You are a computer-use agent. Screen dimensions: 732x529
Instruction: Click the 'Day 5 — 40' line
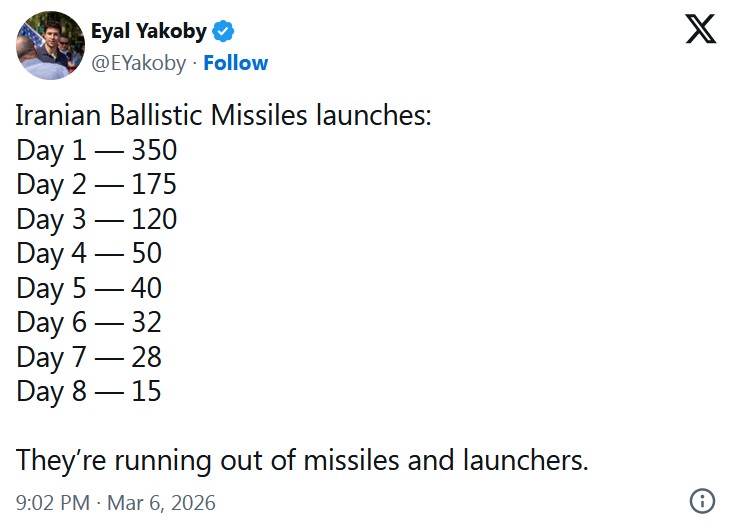coord(89,288)
